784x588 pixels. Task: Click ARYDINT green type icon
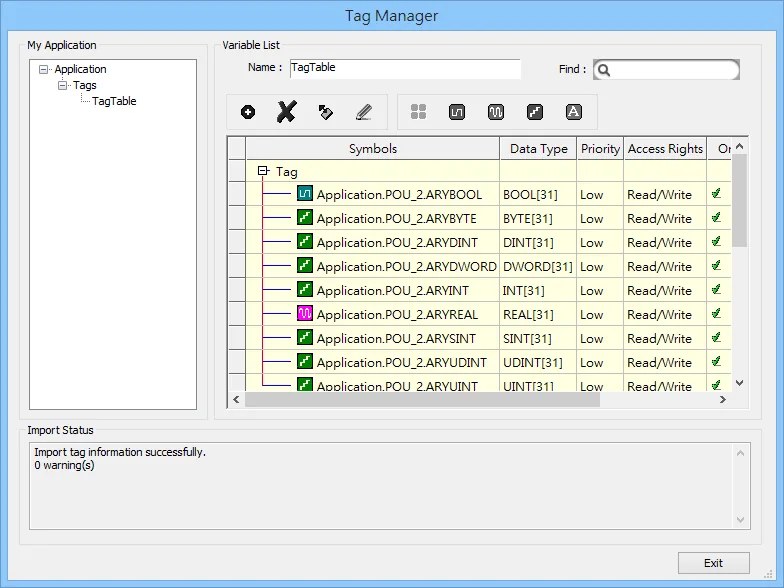[304, 241]
